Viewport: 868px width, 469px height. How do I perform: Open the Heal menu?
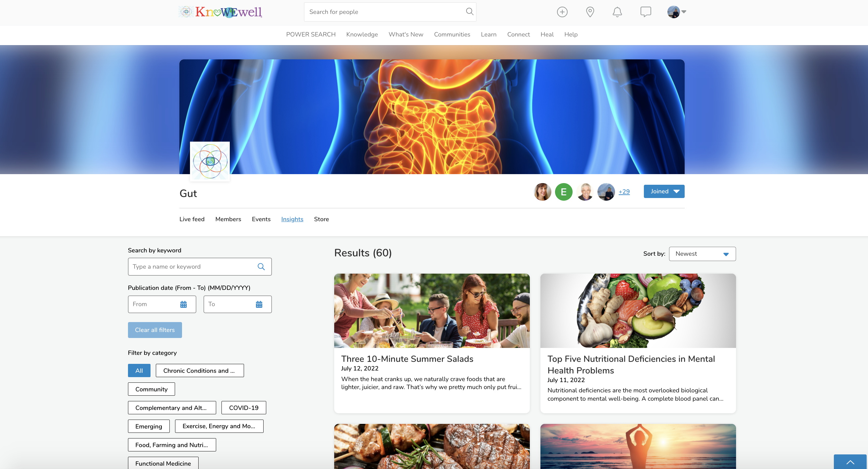coord(547,34)
